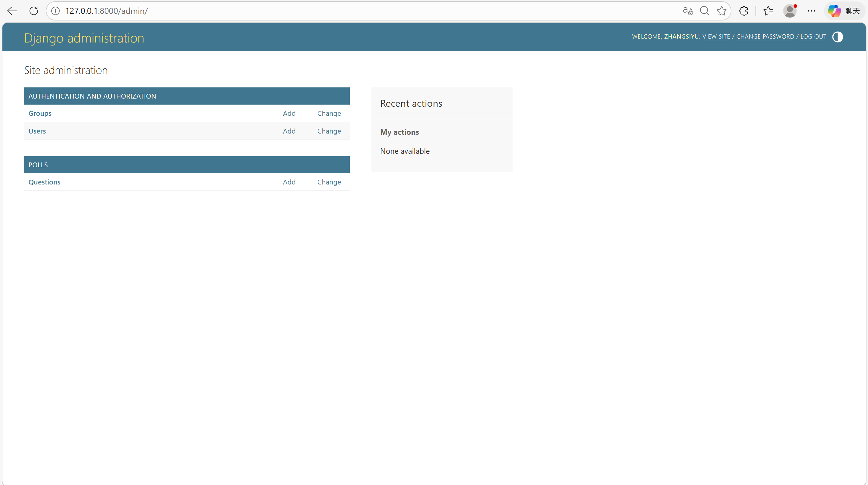Open the Groups model link
Screen dimensions: 868x485
tap(40, 113)
